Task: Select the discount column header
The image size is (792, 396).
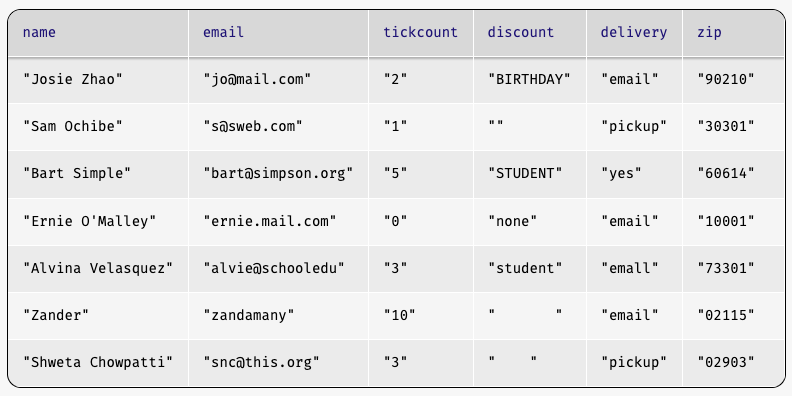Action: [x=530, y=33]
